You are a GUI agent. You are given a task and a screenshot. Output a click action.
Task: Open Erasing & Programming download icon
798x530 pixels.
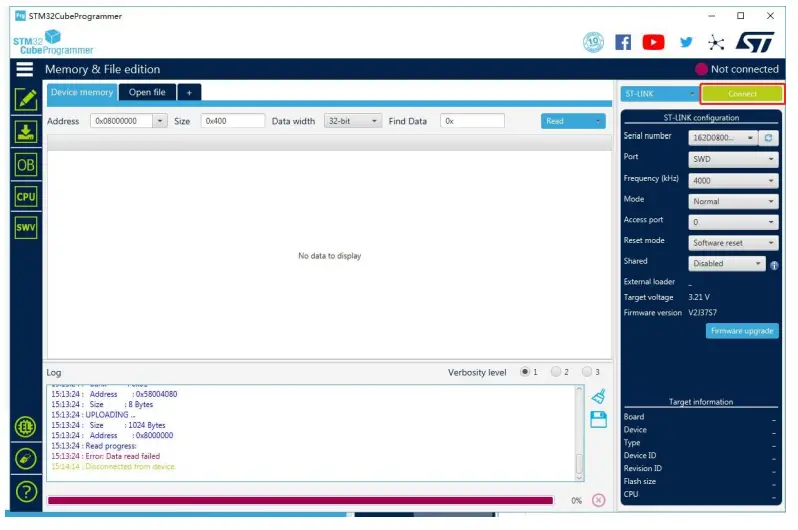tap(26, 132)
